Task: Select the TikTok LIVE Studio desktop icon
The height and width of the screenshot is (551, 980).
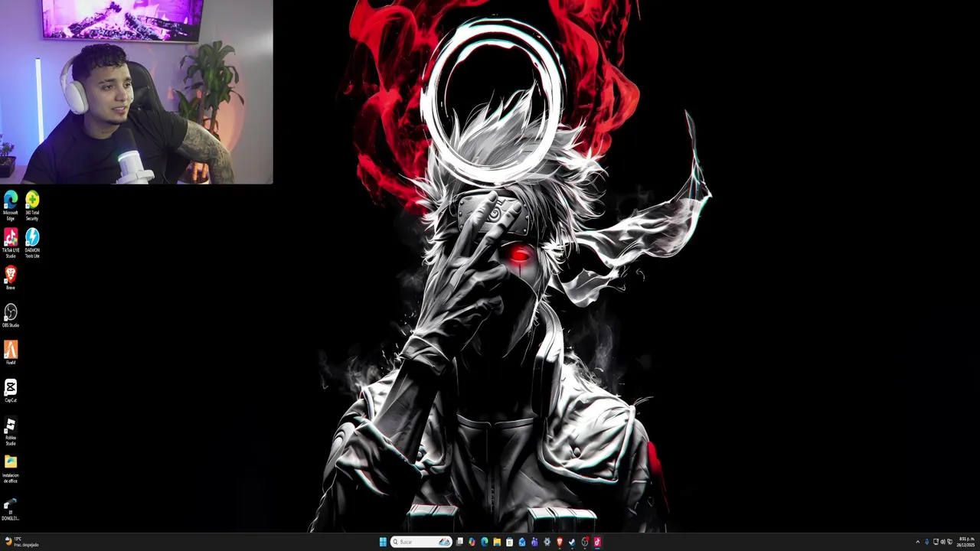Action: point(11,243)
